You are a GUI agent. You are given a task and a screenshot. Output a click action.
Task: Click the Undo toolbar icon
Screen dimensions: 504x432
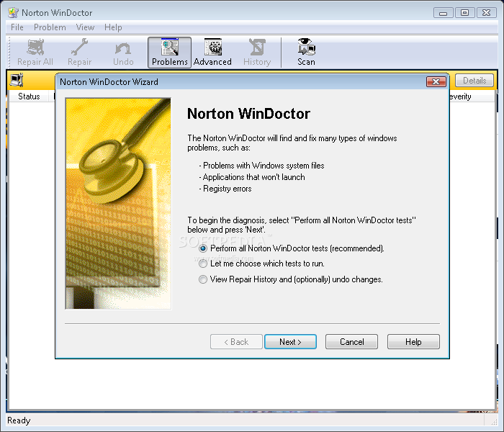click(123, 52)
